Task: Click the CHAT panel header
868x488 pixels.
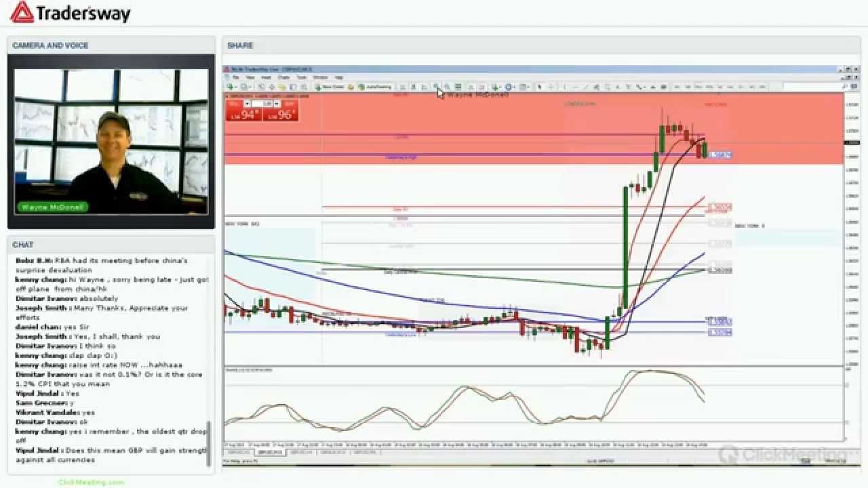Action: 111,244
